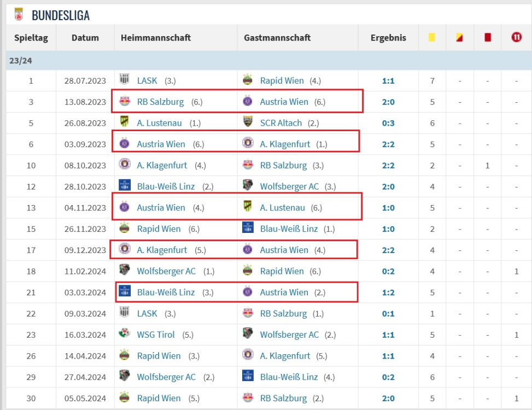This screenshot has height=410, width=532.
Task: Click WSG Tirol crest on matchday 23
Action: click(x=125, y=335)
